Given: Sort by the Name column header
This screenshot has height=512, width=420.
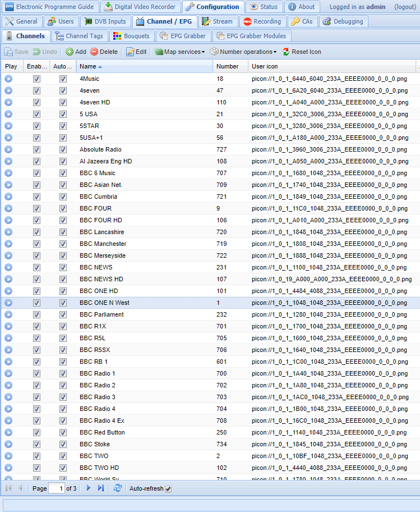Looking at the screenshot, I should coord(145,66).
